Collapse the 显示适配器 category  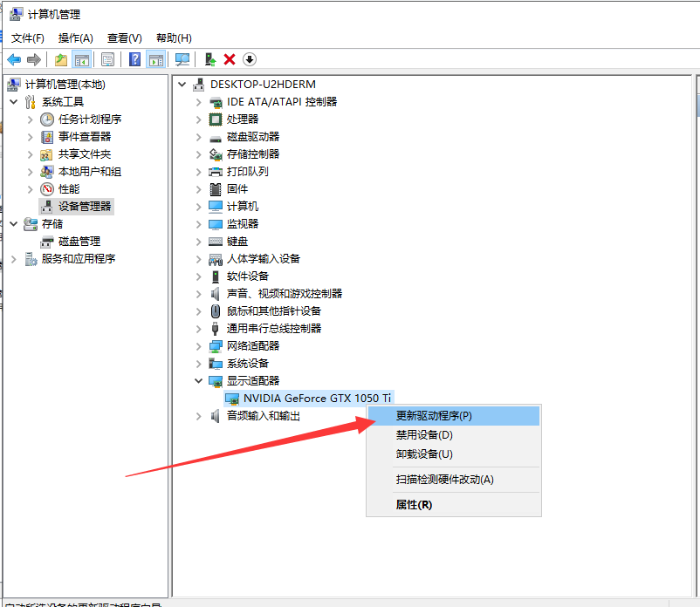click(198, 380)
